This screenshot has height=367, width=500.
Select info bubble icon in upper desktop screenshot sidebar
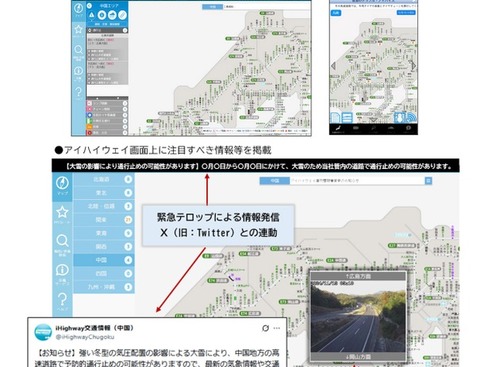[x=78, y=71]
